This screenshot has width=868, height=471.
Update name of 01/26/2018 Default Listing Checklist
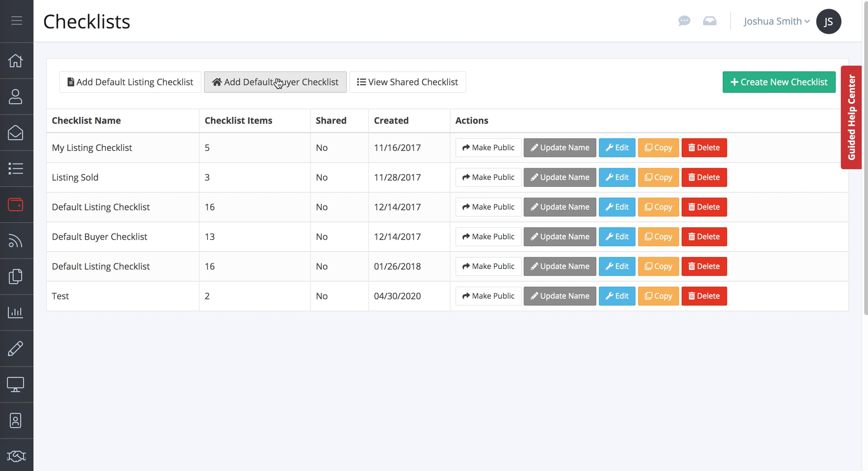(x=560, y=266)
